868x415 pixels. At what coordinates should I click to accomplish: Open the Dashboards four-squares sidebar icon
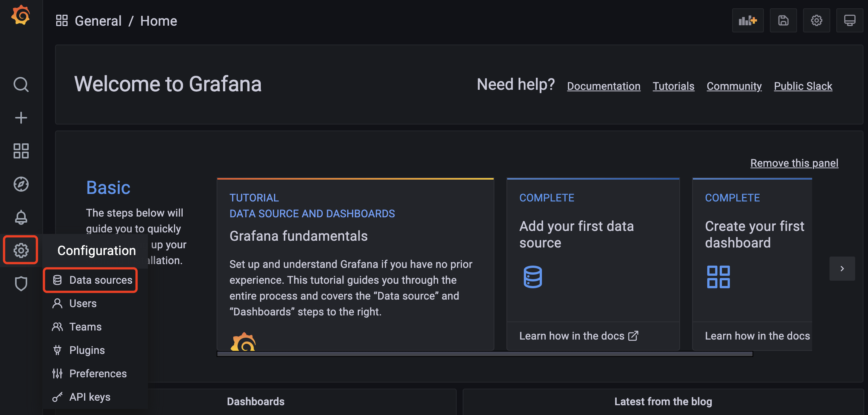(x=21, y=151)
